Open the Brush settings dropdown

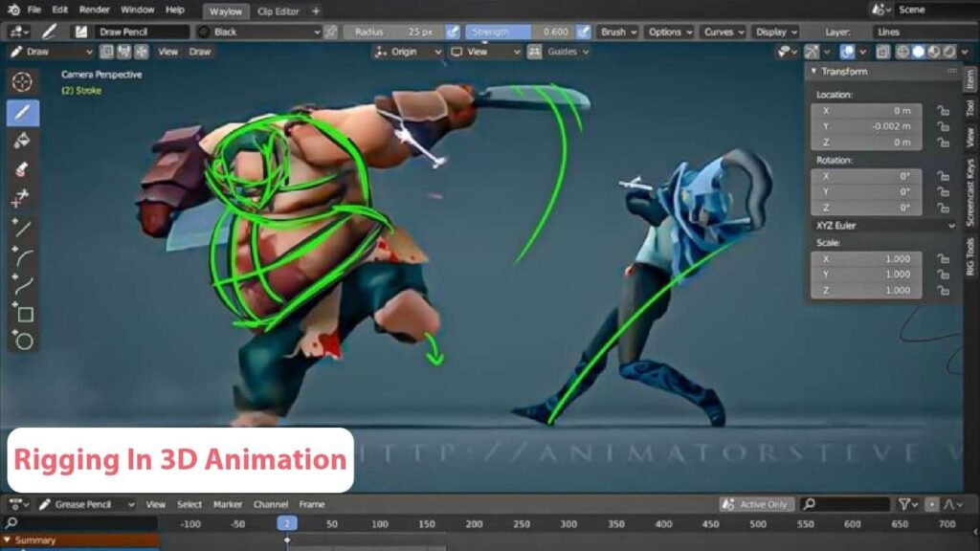pos(618,32)
